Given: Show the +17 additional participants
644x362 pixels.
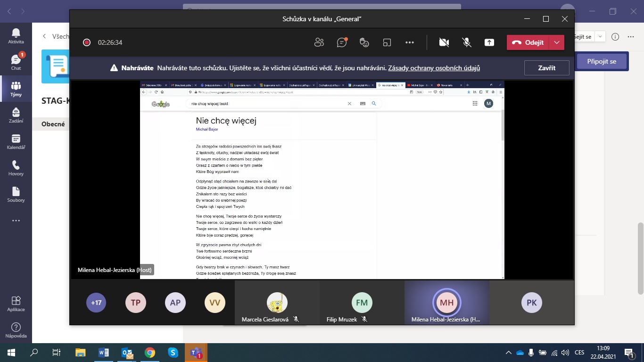Looking at the screenshot, I should [x=96, y=303].
